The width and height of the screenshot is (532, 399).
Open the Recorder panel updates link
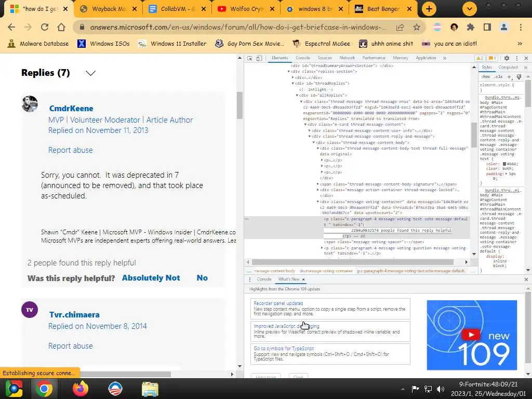(x=278, y=303)
